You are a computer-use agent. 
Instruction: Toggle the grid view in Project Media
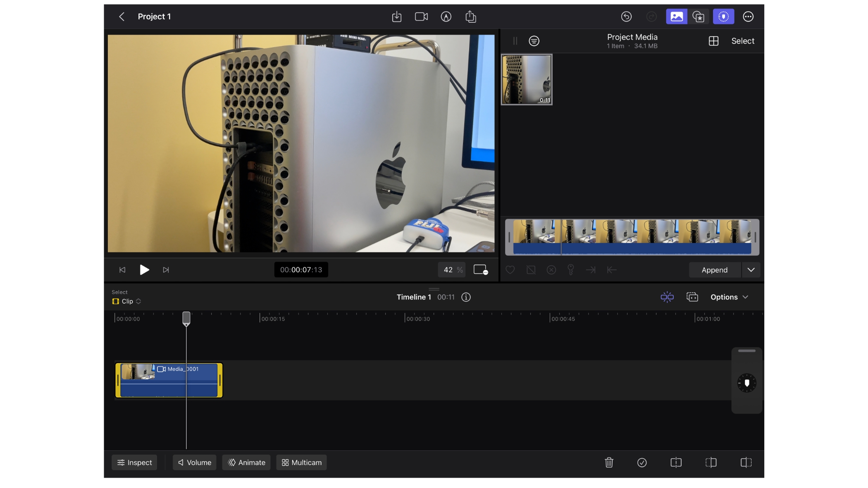[x=713, y=41]
